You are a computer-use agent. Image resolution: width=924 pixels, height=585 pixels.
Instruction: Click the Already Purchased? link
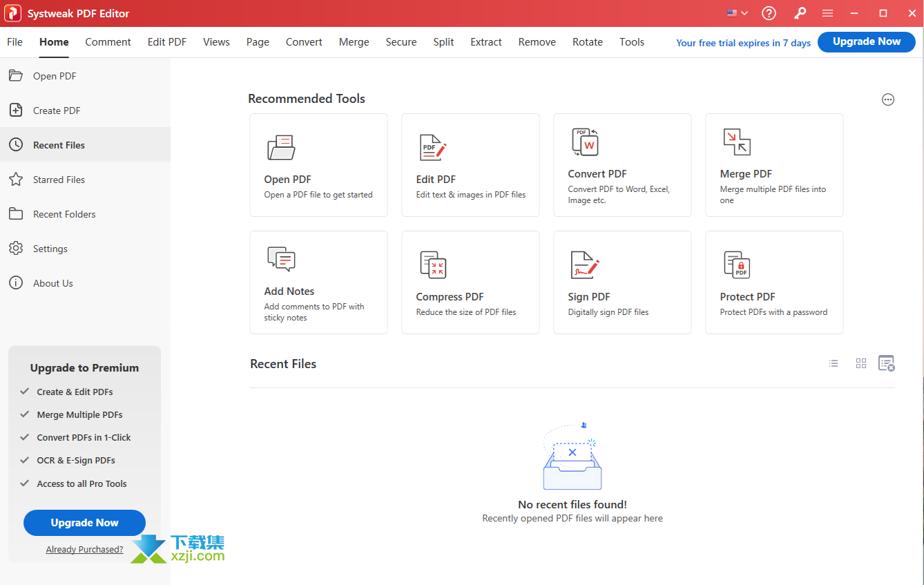tap(84, 550)
